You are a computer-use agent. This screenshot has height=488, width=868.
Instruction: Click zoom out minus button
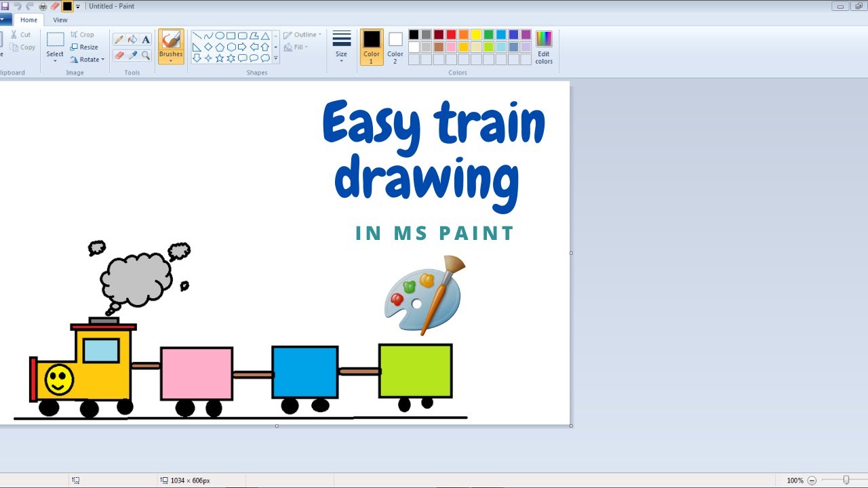(x=812, y=481)
